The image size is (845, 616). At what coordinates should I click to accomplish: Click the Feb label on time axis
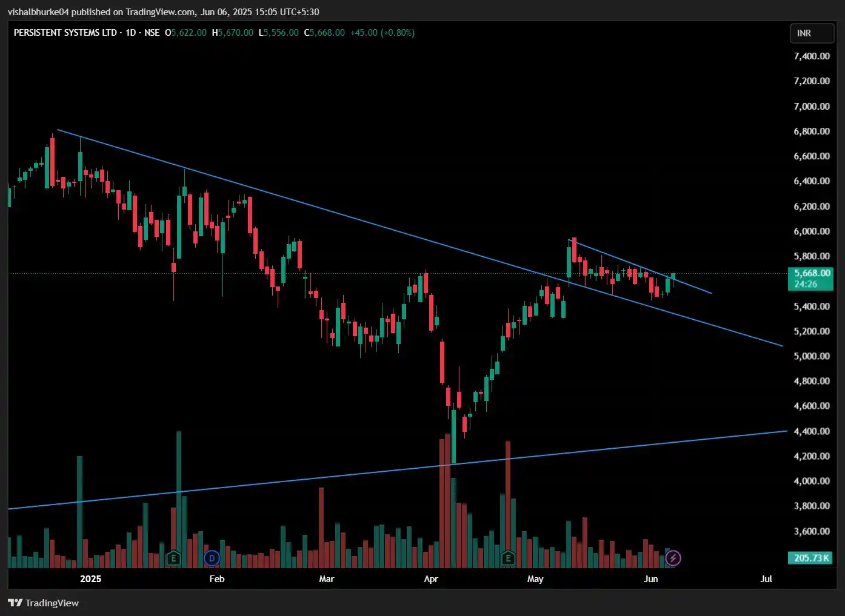pos(217,578)
